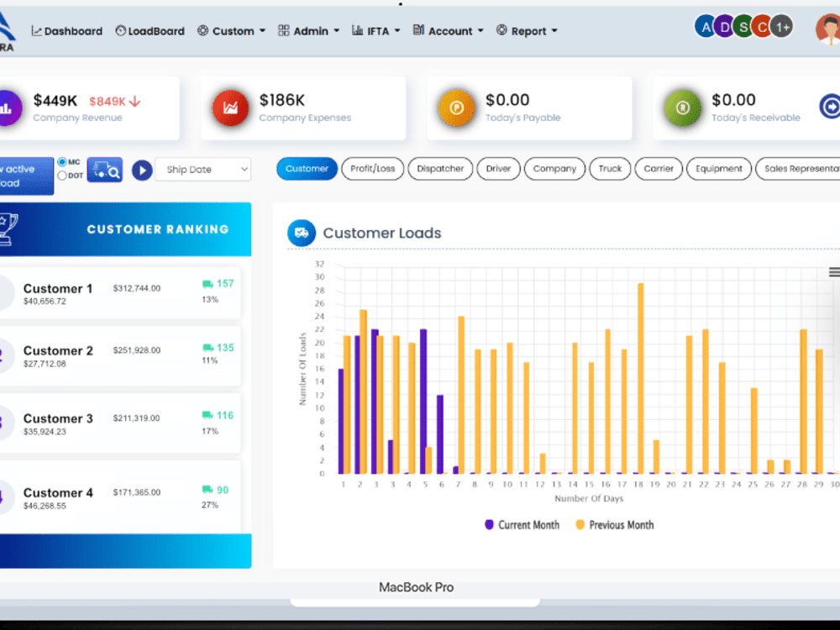Click the user avatar labeled A

(x=706, y=26)
